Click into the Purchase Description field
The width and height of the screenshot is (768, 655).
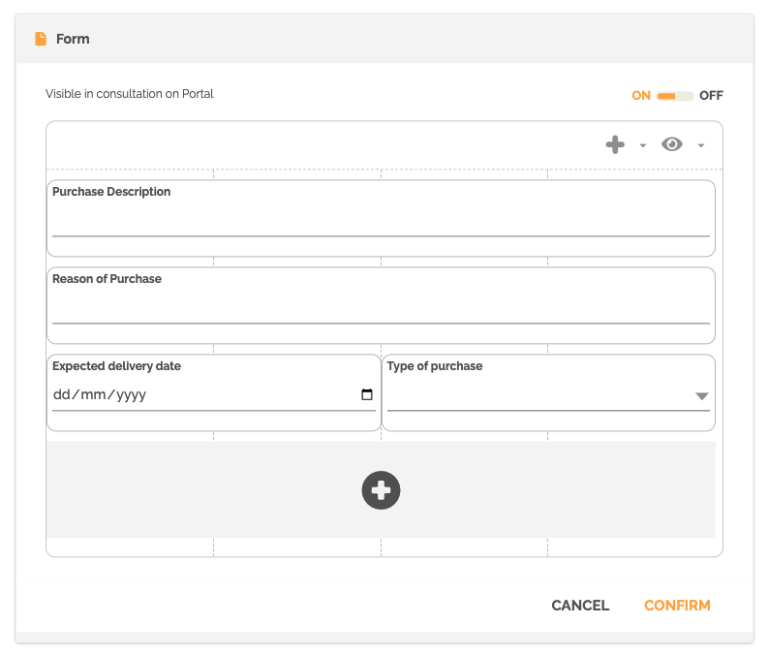(x=380, y=222)
